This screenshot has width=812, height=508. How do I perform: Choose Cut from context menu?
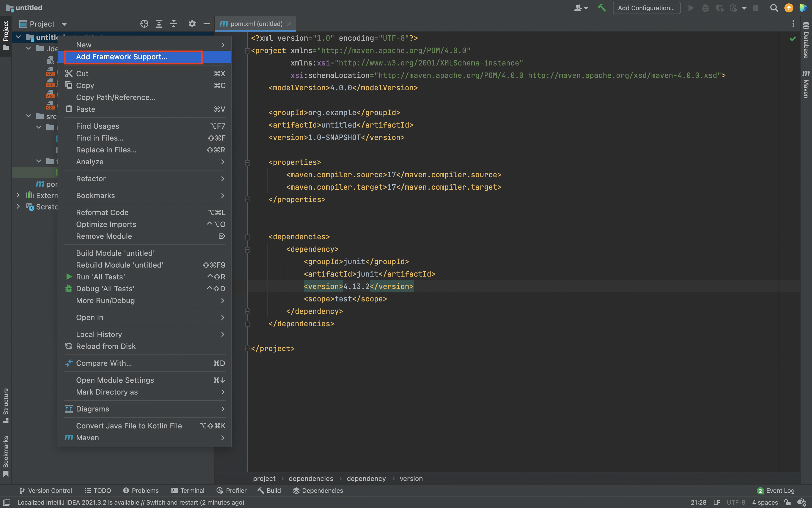click(145, 74)
